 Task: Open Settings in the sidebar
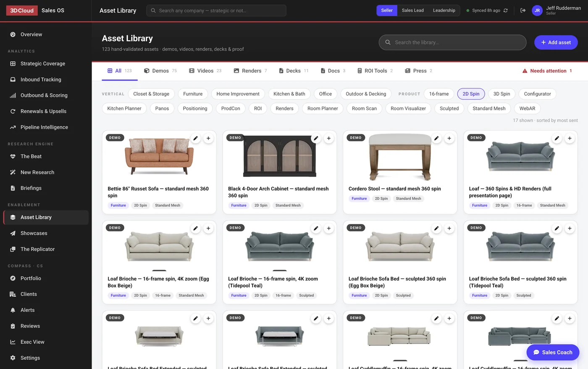click(x=46, y=358)
